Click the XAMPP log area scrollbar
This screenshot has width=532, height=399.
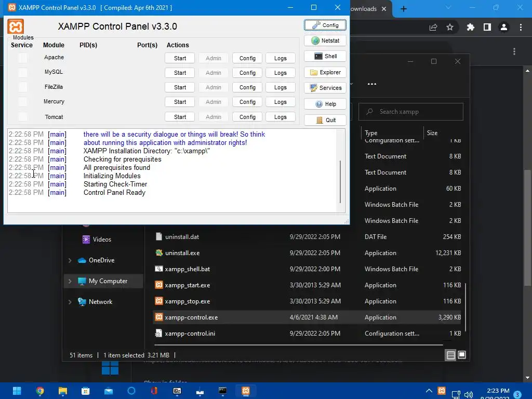point(340,181)
